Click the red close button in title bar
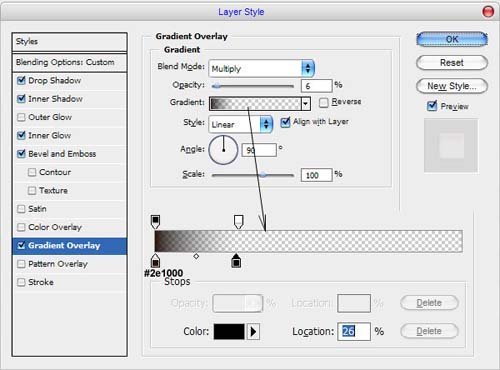 pyautogui.click(x=488, y=12)
